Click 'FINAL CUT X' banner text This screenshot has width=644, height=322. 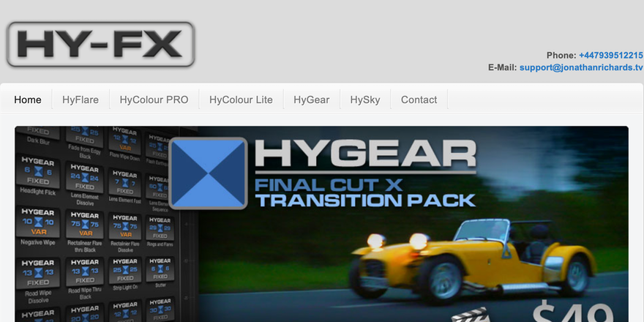pyautogui.click(x=329, y=184)
